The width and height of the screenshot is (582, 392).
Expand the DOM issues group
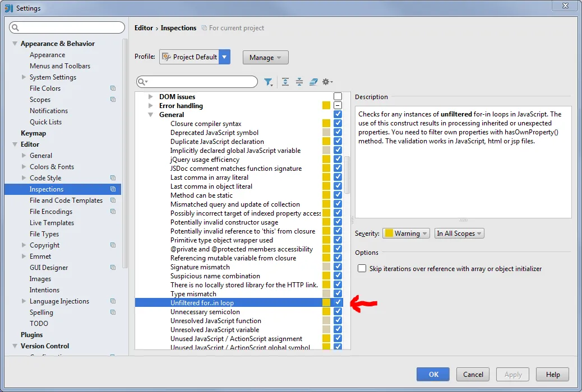[x=150, y=96]
